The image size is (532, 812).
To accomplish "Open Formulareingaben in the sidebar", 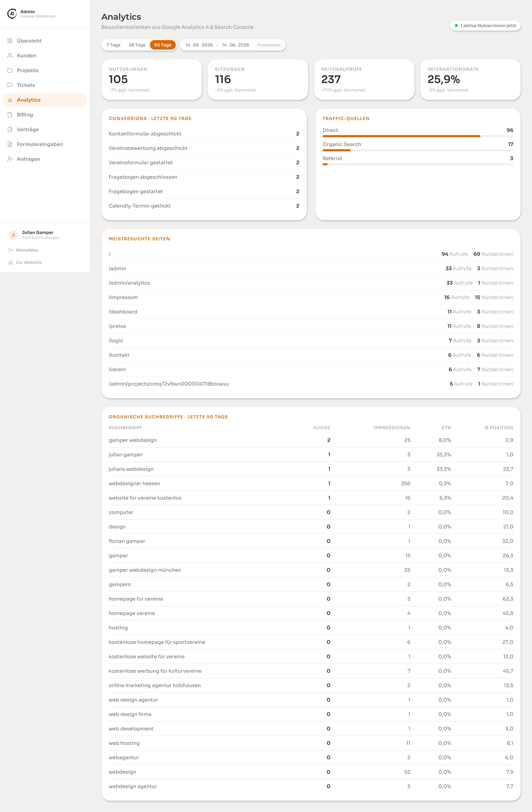I will click(x=45, y=144).
